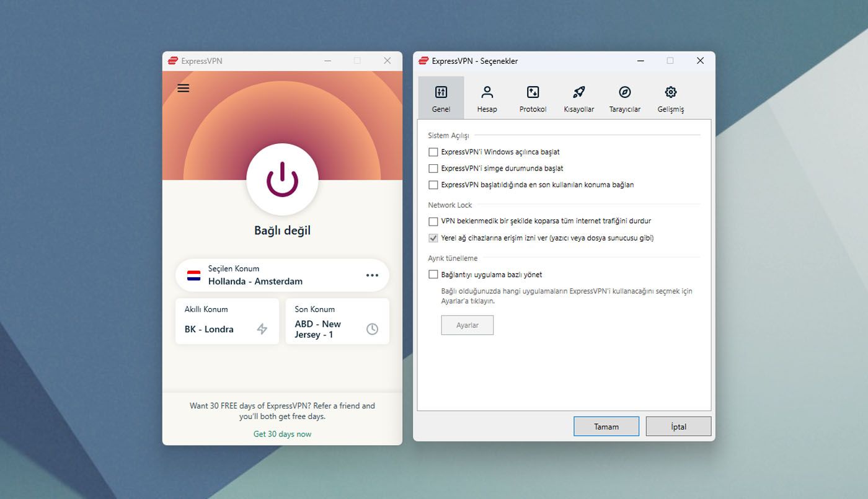Viewport: 868px width, 499px height.
Task: Click the refer a friend promo text
Action: (282, 411)
